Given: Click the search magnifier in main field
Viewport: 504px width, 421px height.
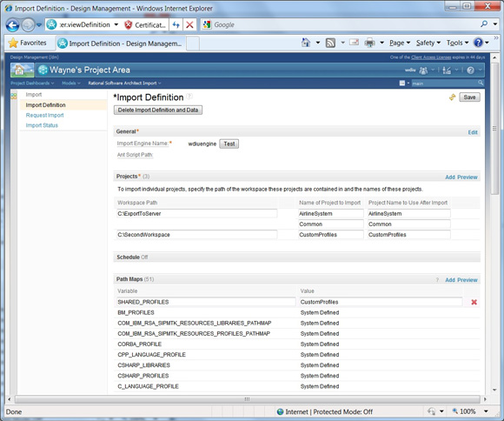Looking at the screenshot, I should tap(481, 83).
